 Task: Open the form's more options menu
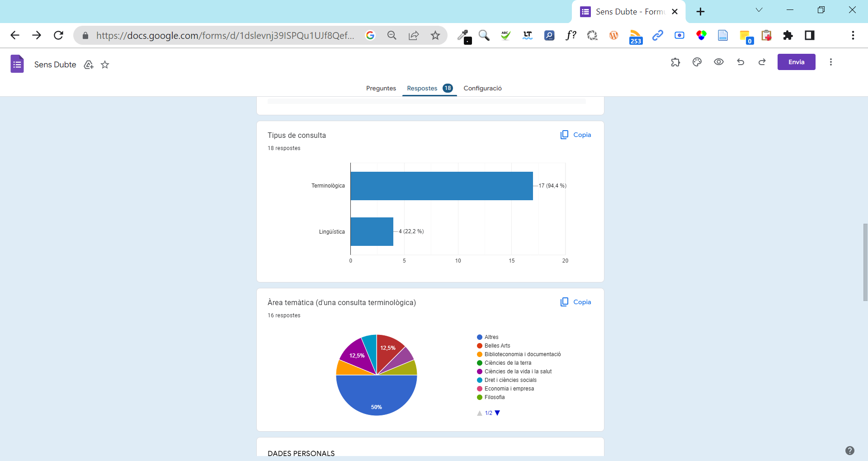point(830,62)
